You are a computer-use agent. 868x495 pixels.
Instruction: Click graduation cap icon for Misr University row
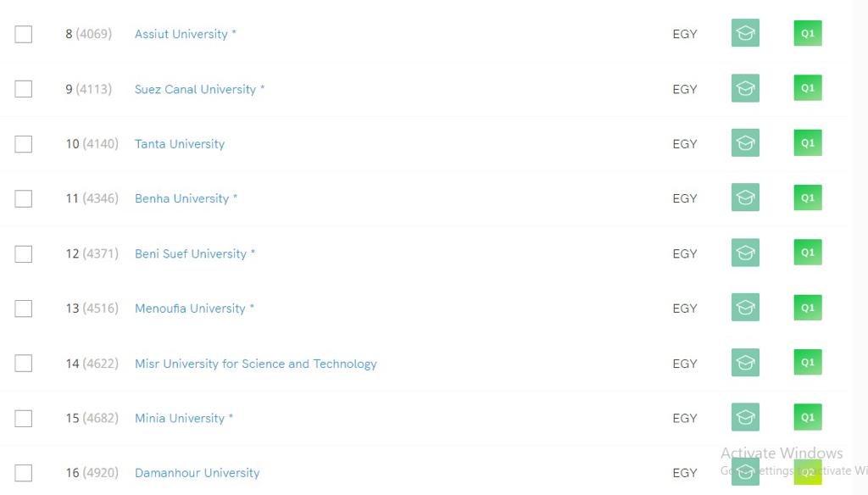[745, 363]
